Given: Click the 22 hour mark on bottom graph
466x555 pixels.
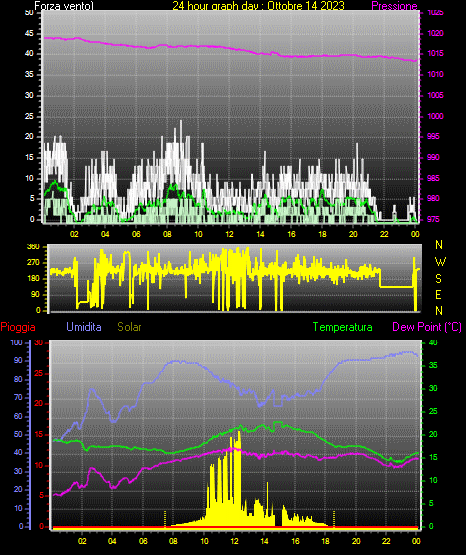Looking at the screenshot, I should point(386,541).
